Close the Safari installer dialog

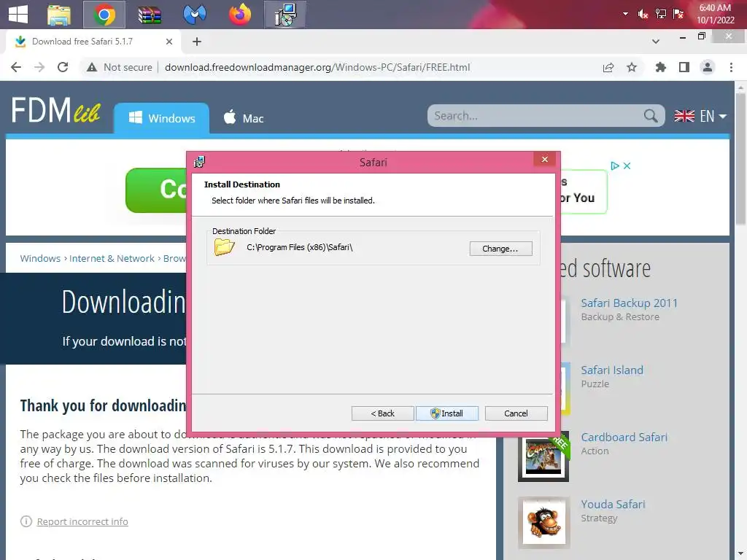pos(544,159)
